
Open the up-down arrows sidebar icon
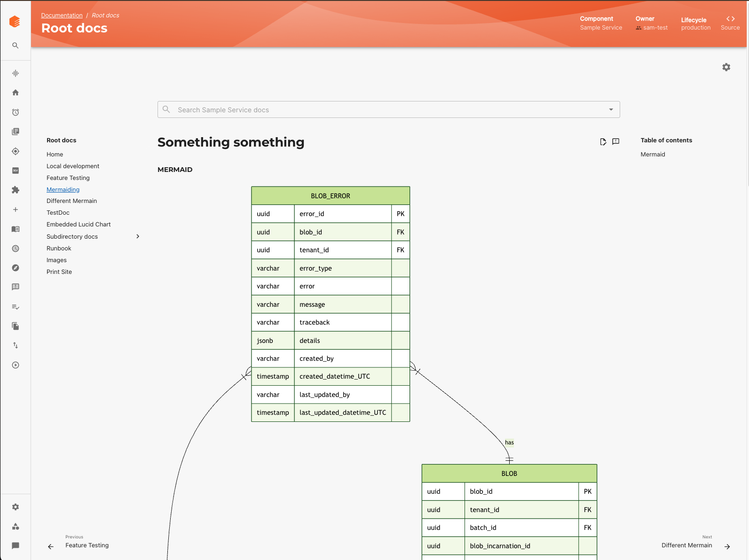(16, 345)
